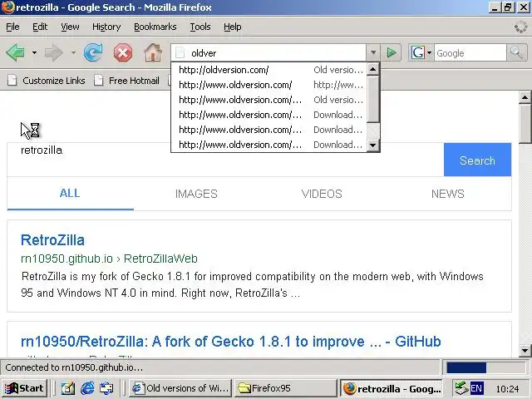Click the notepad quick launch icon beside Start
Image resolution: width=532 pixels, height=399 pixels.
(x=67, y=388)
